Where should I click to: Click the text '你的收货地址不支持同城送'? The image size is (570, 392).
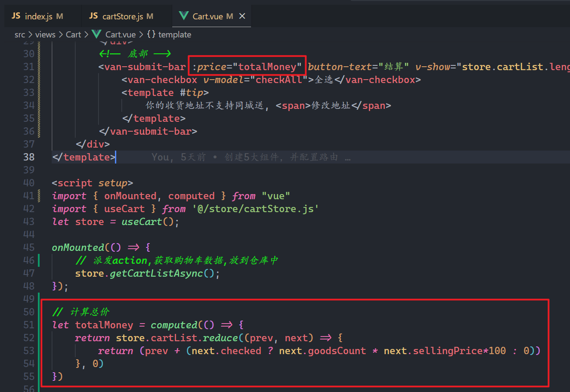point(204,105)
